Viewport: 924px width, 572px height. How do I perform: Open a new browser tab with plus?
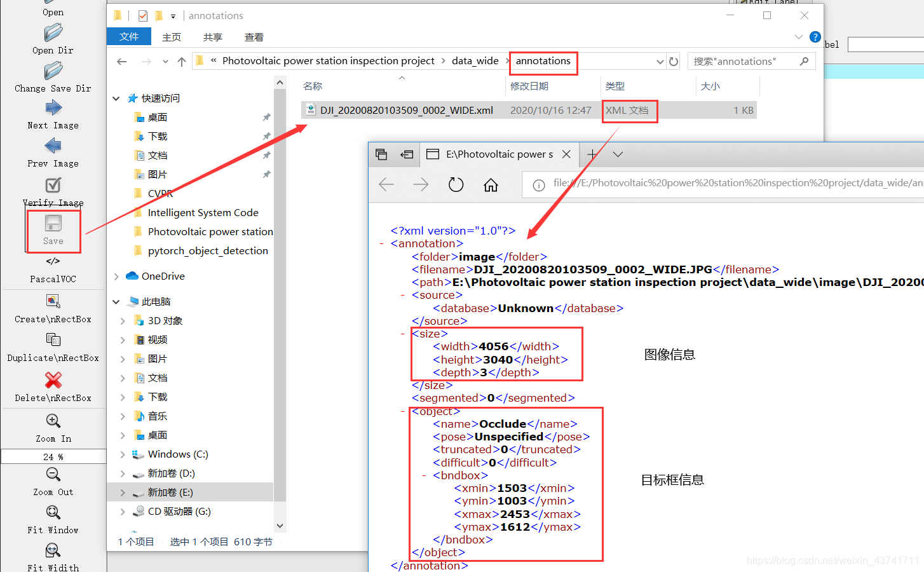[x=592, y=154]
